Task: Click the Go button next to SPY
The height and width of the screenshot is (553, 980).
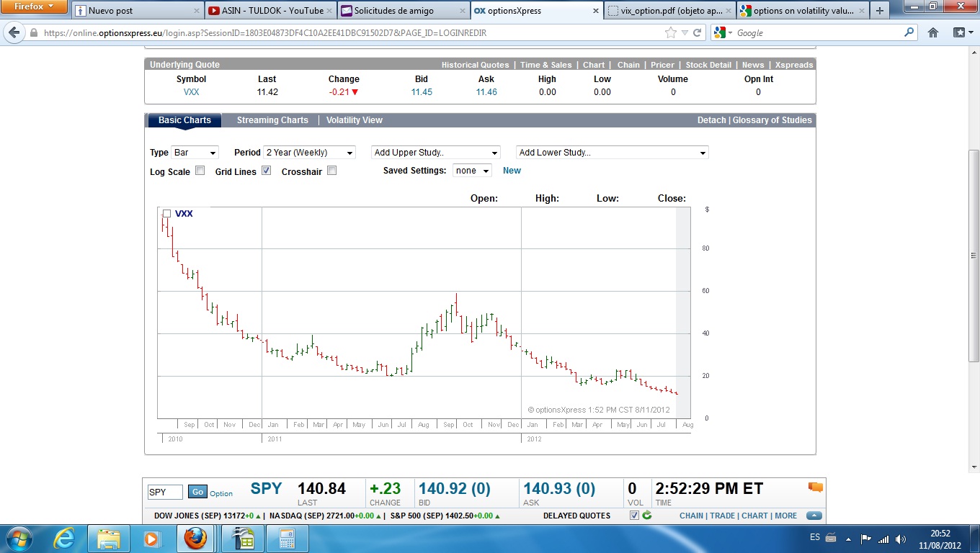Action: (x=197, y=492)
